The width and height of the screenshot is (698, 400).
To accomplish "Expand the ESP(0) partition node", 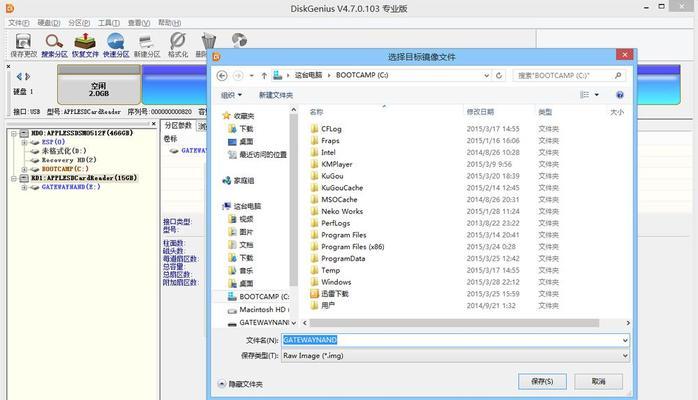I will (24, 142).
